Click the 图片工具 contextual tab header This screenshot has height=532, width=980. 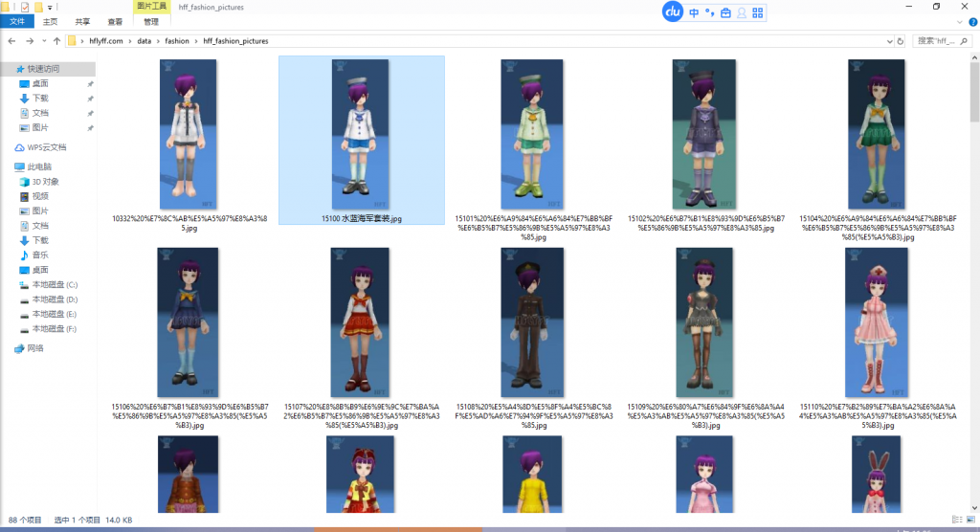151,7
